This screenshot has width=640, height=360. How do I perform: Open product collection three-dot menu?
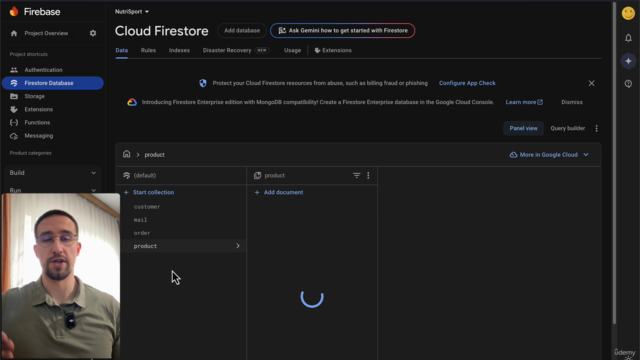368,176
